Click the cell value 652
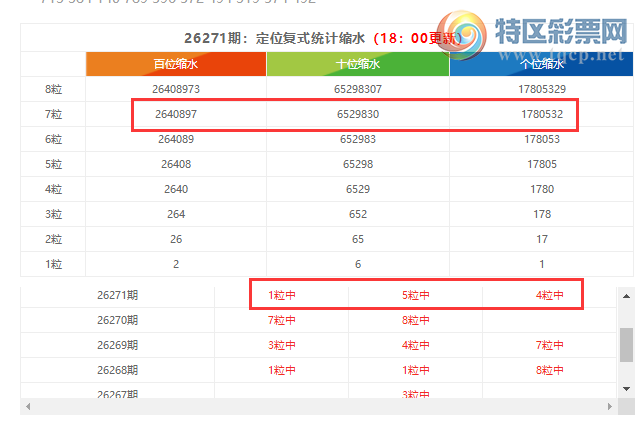The width and height of the screenshot is (637, 435). click(x=358, y=214)
